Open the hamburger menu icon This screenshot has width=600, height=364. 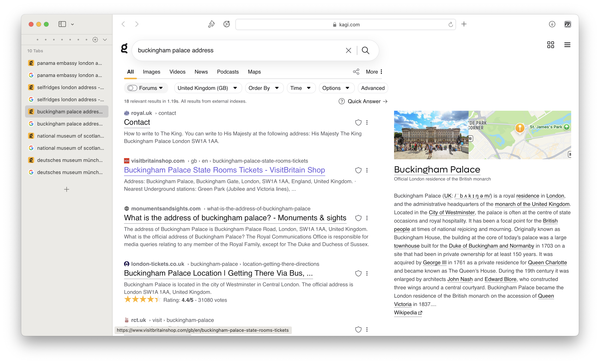(567, 45)
